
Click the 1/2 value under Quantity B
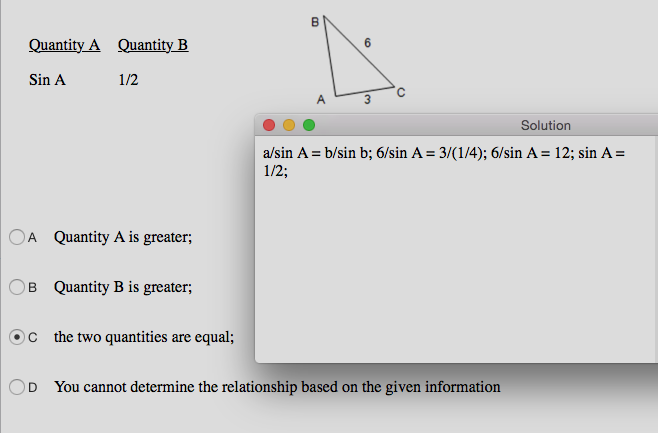128,79
